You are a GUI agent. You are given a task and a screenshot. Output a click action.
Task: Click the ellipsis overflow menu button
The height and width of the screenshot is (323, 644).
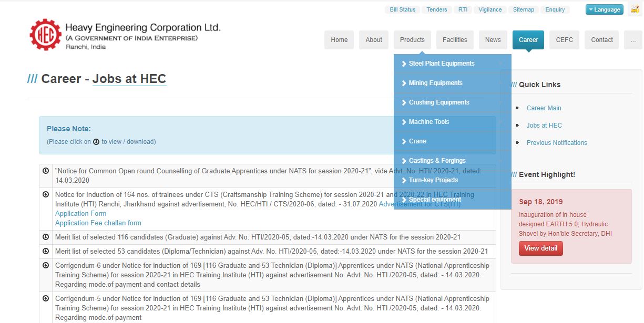(633, 40)
